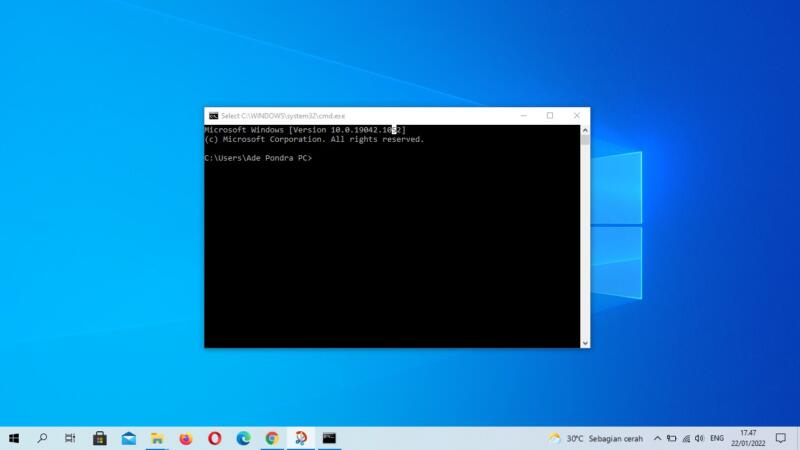This screenshot has width=800, height=450.
Task: Click '(c) Microsoft Corporation' copyright line
Action: point(314,139)
